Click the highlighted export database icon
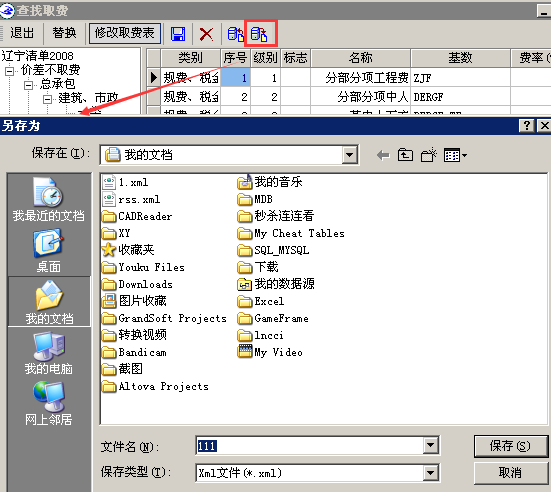The image size is (551, 492). pyautogui.click(x=259, y=34)
